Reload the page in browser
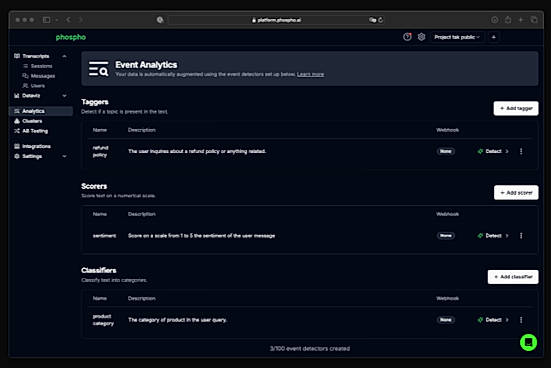This screenshot has height=368, width=551. coord(381,20)
